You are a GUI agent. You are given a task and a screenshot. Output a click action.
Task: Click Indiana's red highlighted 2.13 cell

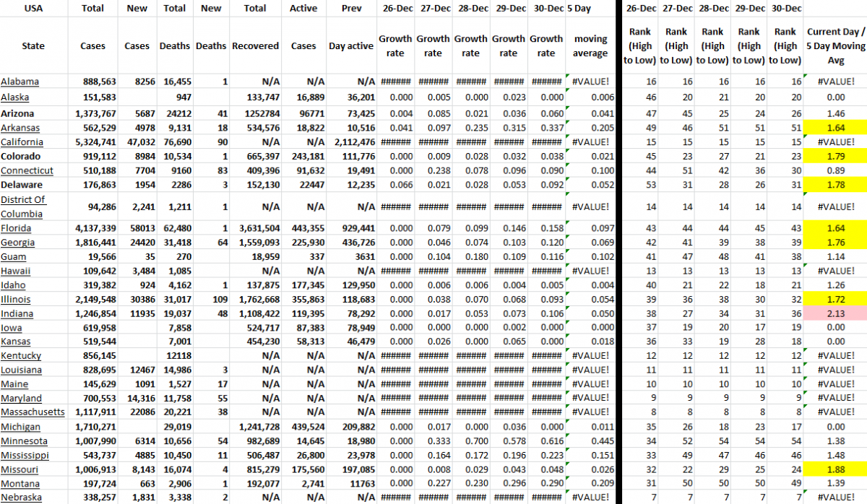click(834, 313)
